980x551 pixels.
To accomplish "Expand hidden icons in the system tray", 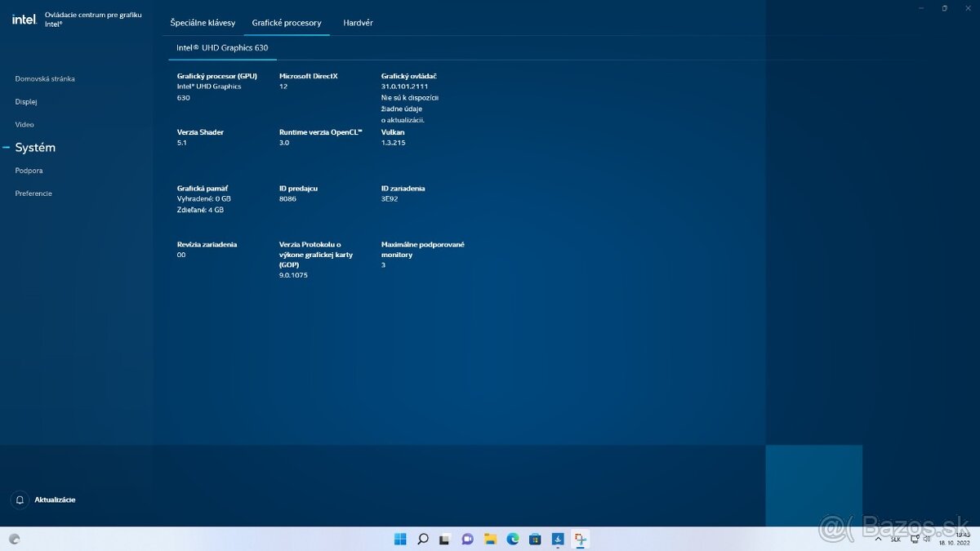I will coord(879,539).
